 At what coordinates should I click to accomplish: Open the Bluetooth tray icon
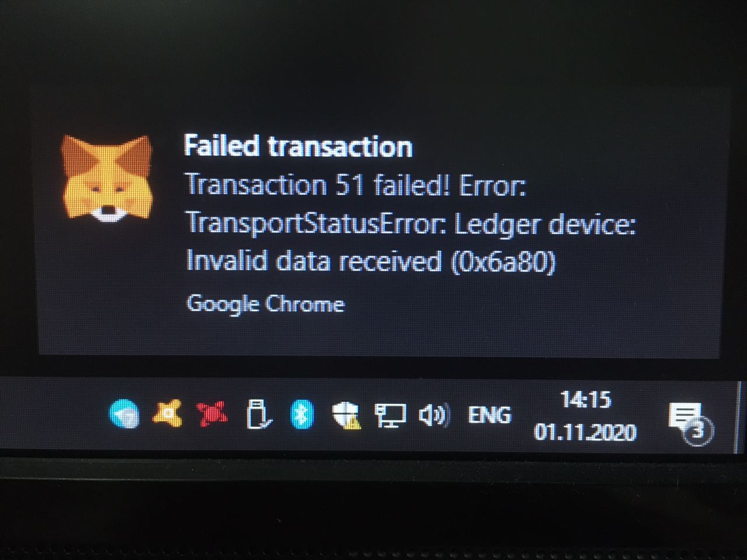[x=302, y=415]
